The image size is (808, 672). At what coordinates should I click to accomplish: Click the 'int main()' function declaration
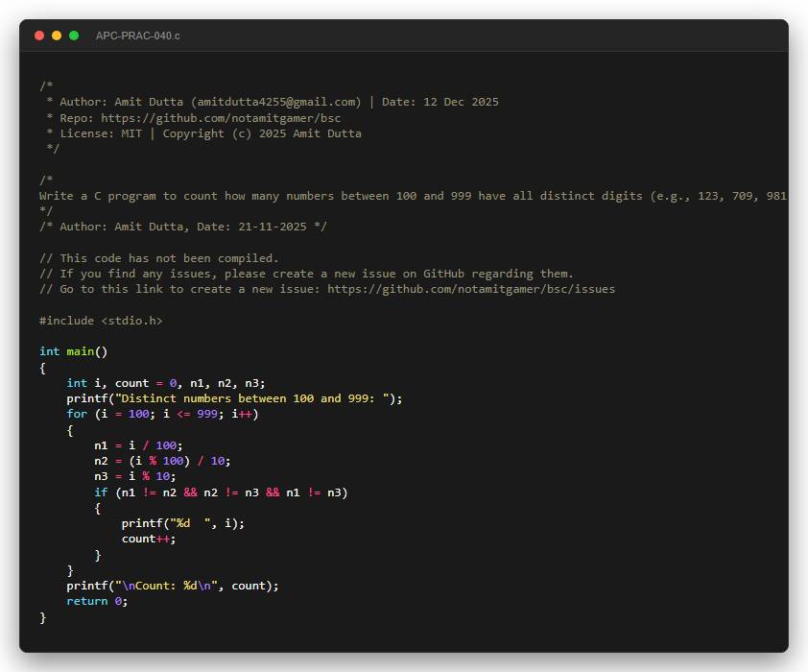[73, 351]
